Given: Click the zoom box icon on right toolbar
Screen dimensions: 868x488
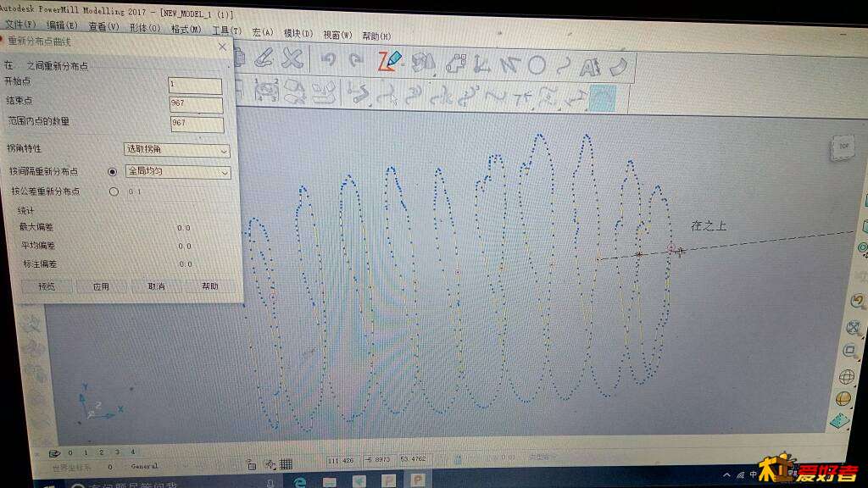Looking at the screenshot, I should [x=849, y=352].
